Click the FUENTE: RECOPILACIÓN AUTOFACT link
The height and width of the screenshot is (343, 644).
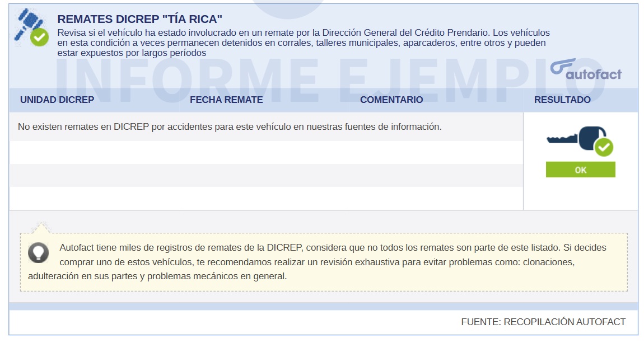point(543,322)
